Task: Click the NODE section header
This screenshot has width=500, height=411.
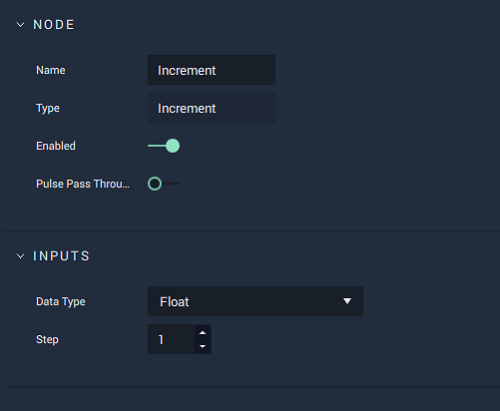Action: point(54,25)
